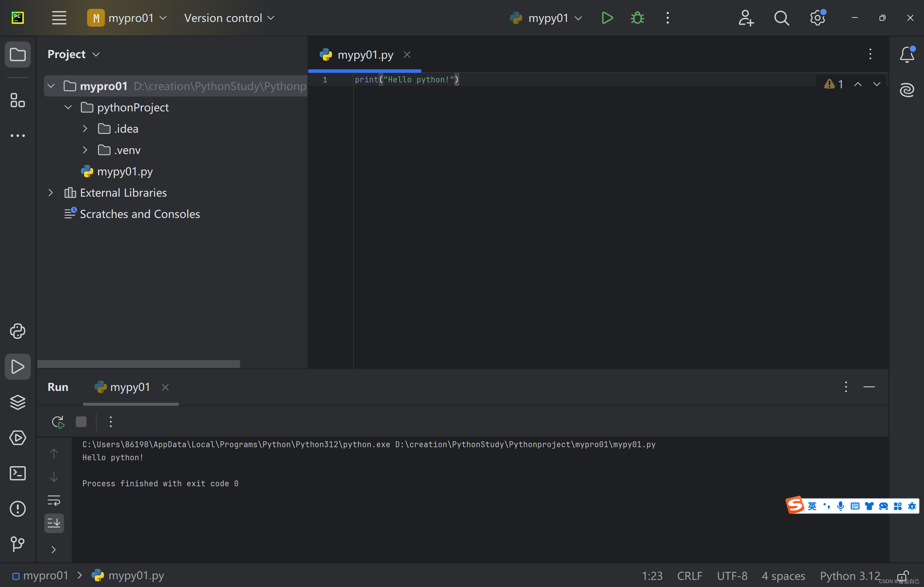Open the Python Packages tool window
Screen dimensions: 924x587
click(18, 402)
